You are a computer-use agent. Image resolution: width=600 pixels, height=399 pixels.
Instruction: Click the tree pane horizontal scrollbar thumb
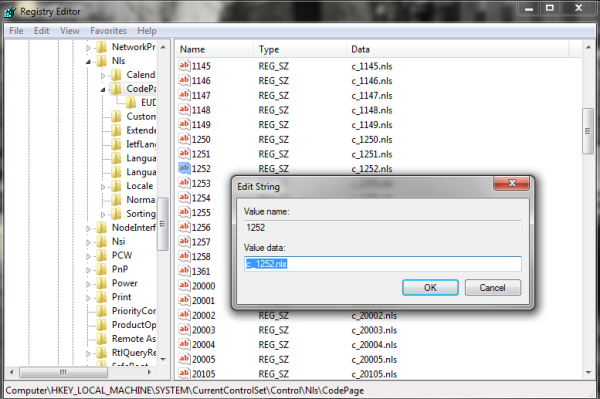[x=63, y=372]
